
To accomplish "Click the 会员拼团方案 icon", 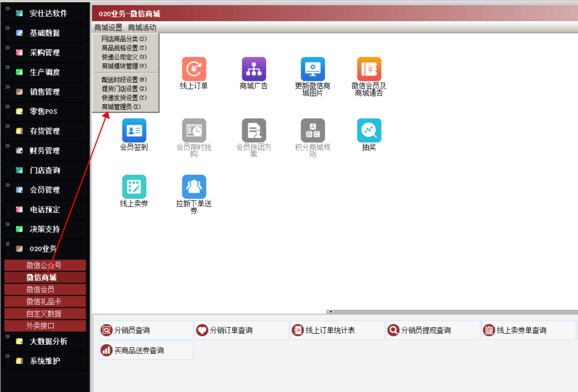I will (253, 130).
